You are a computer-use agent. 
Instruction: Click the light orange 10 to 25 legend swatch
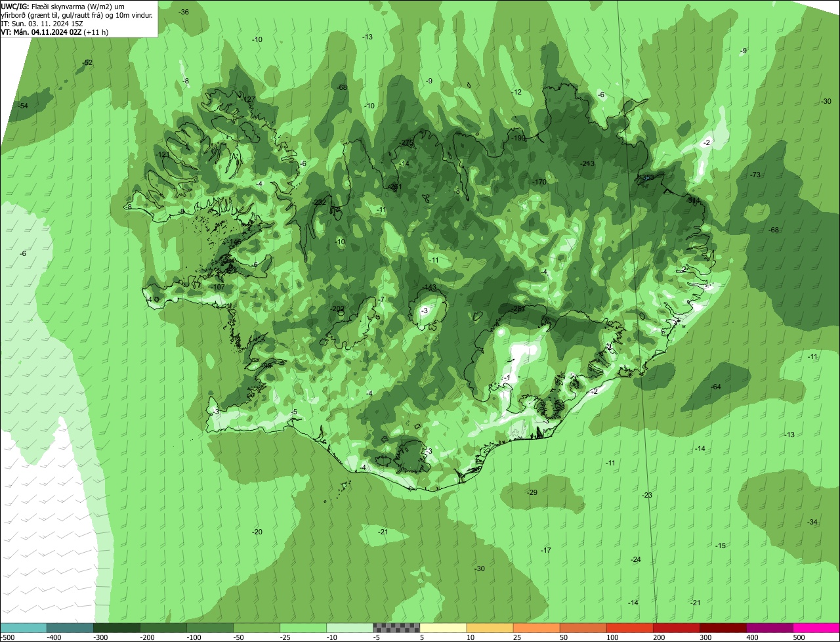(x=490, y=628)
